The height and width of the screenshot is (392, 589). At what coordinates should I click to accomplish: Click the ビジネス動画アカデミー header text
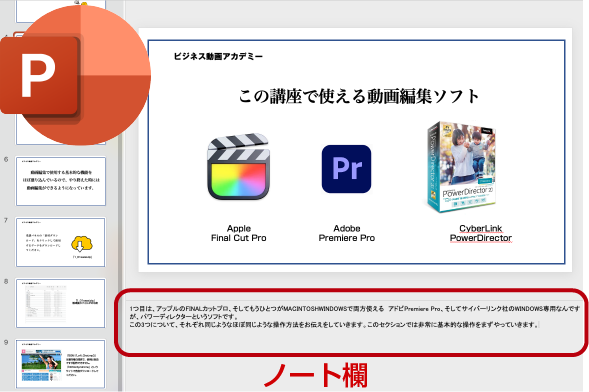point(218,56)
